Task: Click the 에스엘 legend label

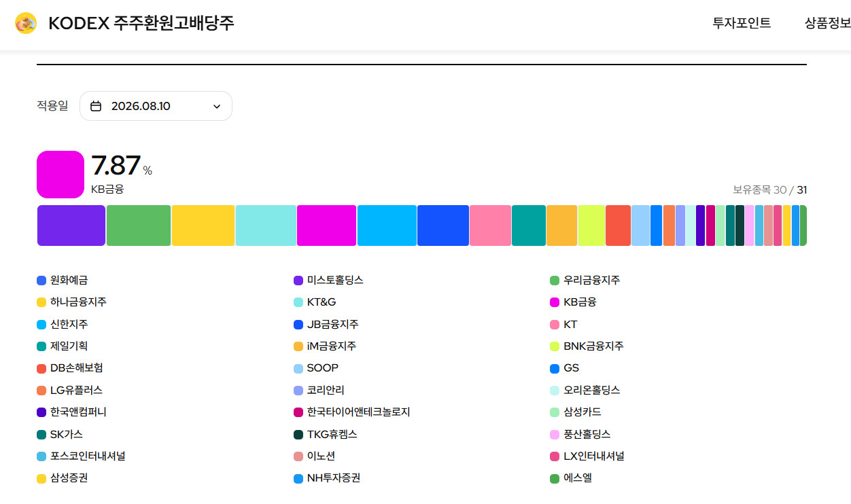Action: pos(578,478)
